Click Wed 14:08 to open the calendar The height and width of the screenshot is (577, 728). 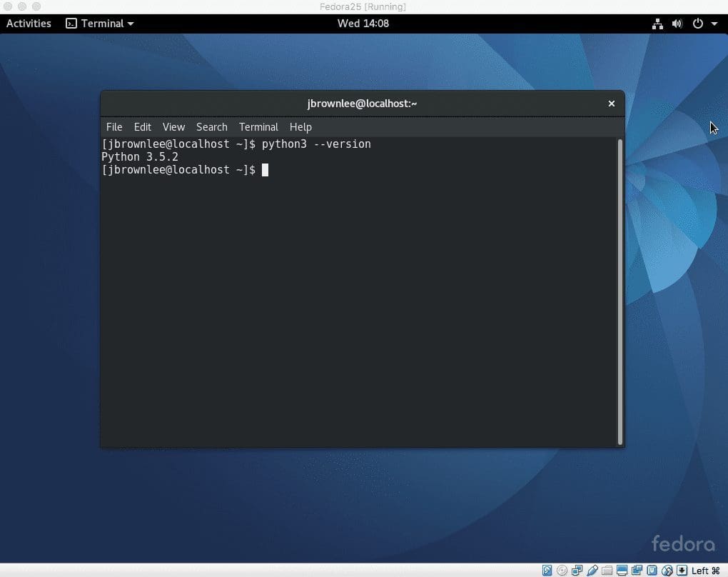[363, 23]
